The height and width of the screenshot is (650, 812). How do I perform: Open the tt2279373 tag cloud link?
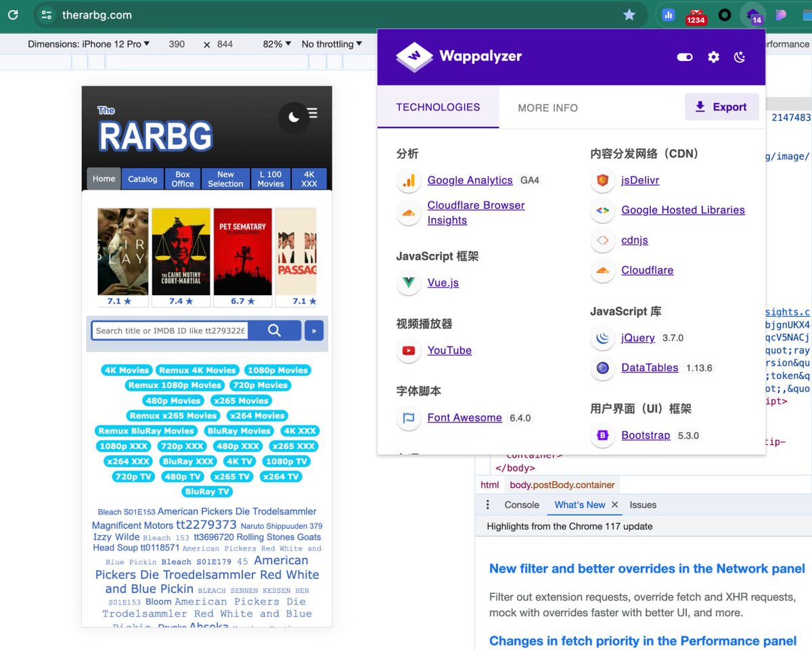pos(206,525)
